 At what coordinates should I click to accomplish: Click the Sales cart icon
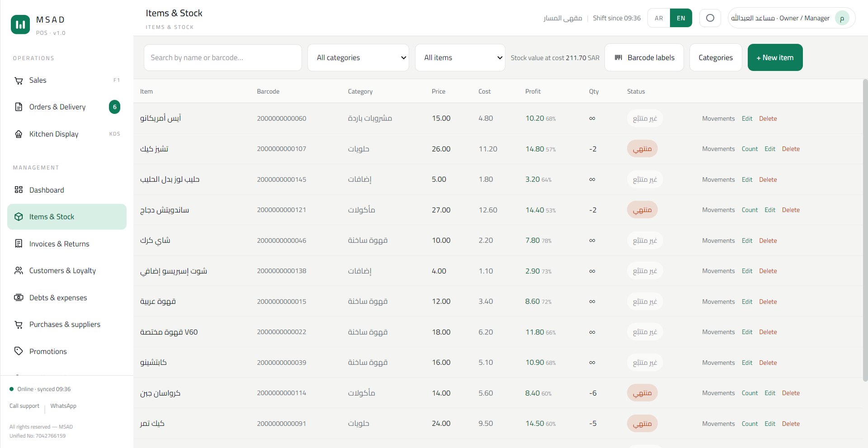pos(19,80)
